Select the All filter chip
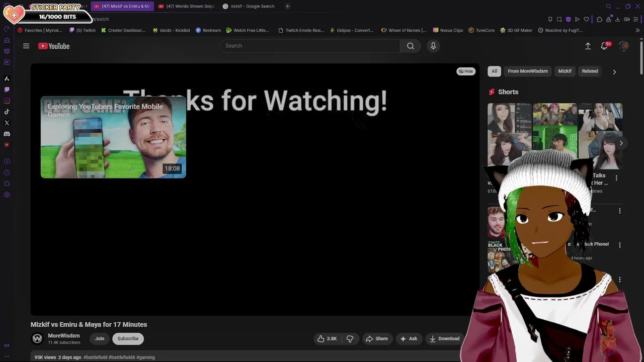 pos(494,71)
